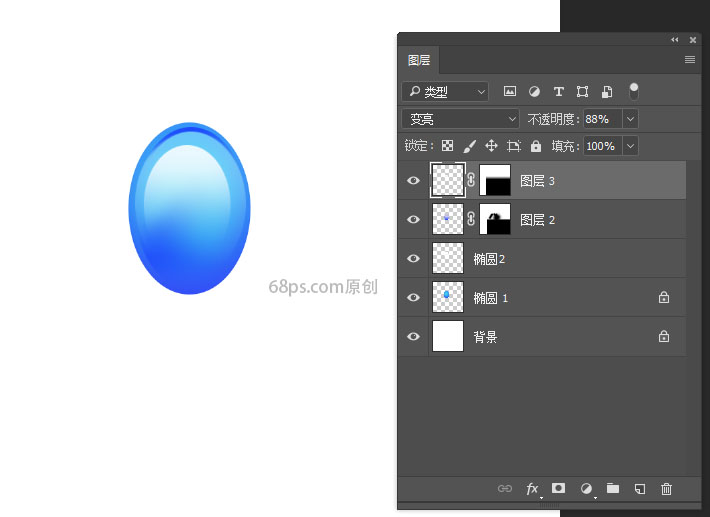The width and height of the screenshot is (710, 517).
Task: Delete layer trash icon
Action: tap(666, 488)
